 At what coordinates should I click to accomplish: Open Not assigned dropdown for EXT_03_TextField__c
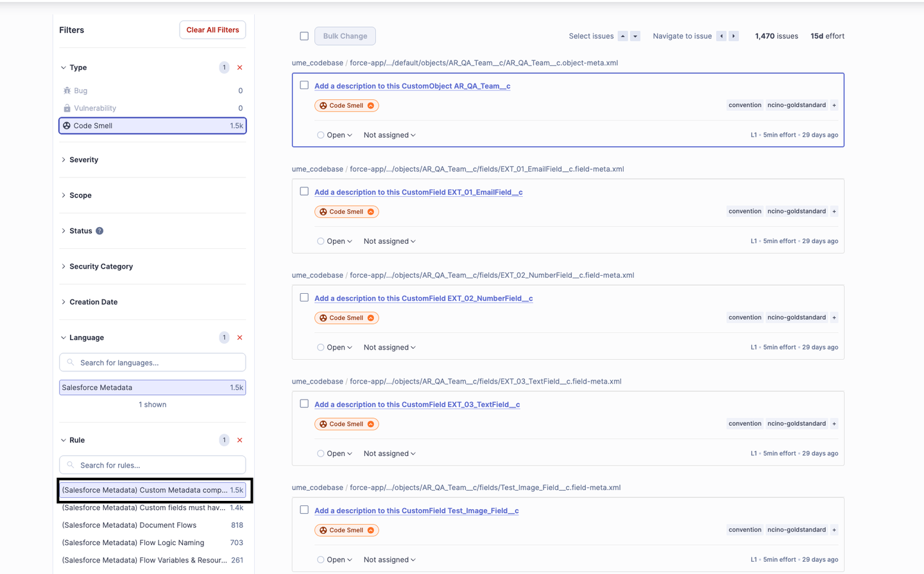[x=389, y=453]
